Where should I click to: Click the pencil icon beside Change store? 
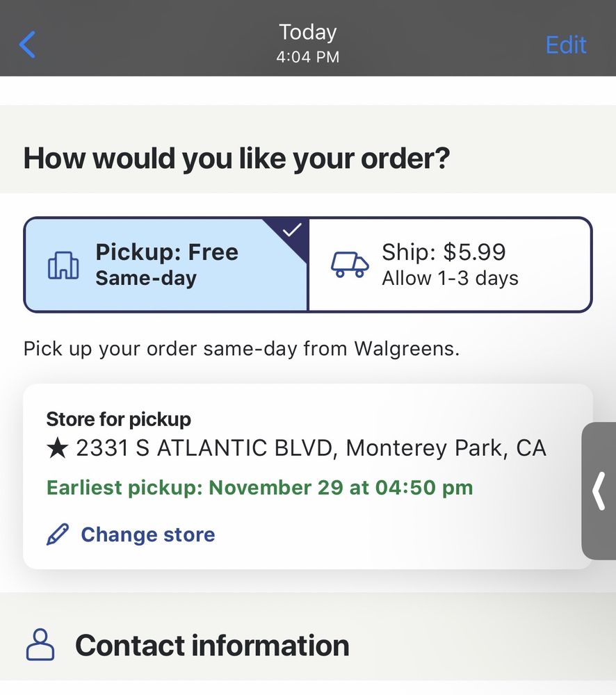point(58,534)
